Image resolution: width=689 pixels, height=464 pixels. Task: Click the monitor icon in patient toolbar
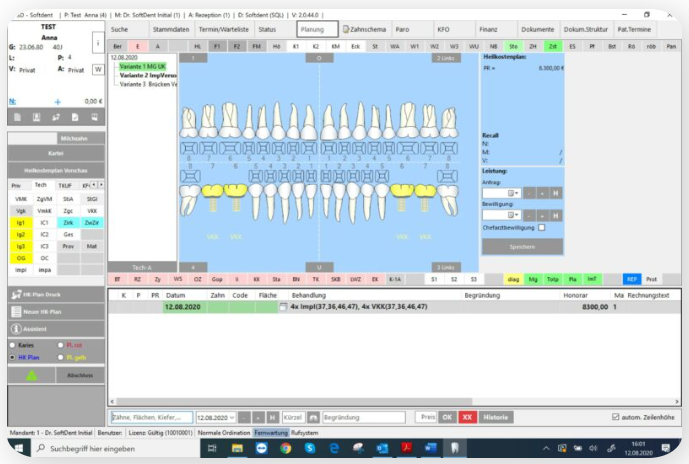click(x=94, y=117)
